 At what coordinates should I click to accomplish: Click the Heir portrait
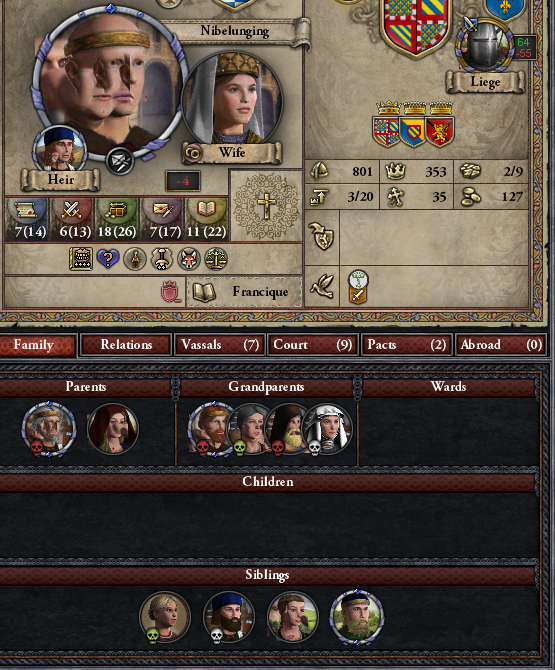(x=59, y=150)
